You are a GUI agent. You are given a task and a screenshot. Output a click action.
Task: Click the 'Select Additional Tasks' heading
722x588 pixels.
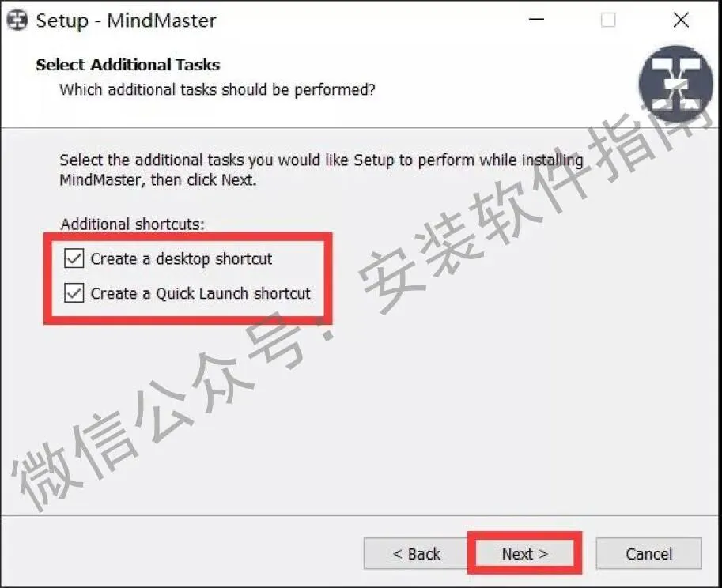[128, 65]
